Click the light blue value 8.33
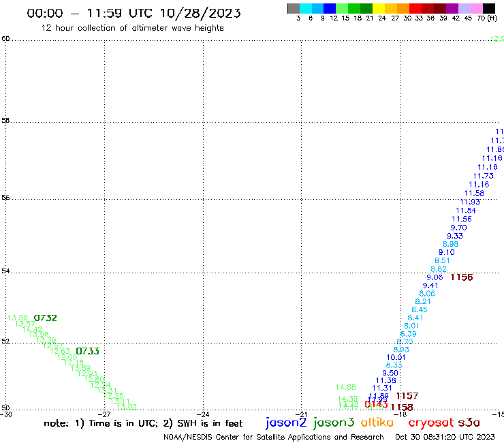The height and width of the screenshot is (443, 504). tap(394, 365)
